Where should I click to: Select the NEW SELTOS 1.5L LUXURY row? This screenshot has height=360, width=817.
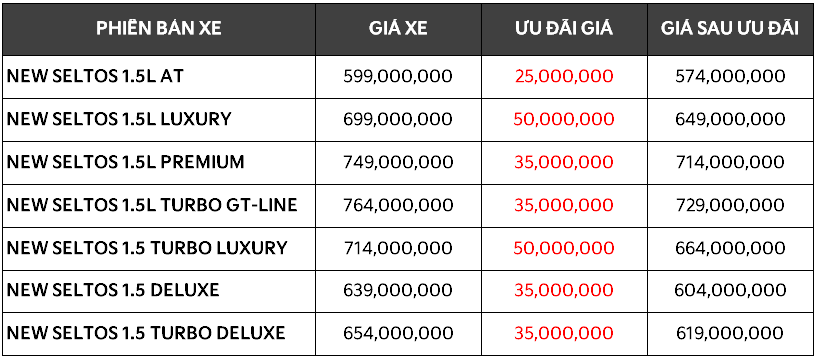tap(408, 119)
